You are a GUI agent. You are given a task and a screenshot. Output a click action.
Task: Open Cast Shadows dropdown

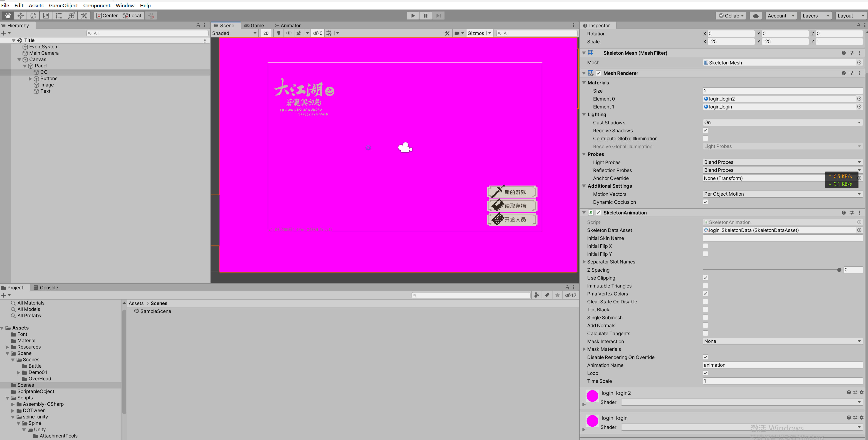[782, 123]
